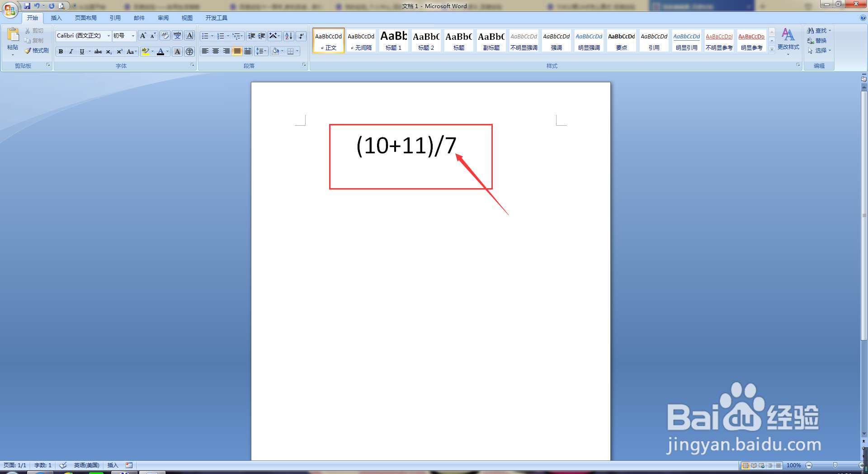Center align the paragraph

click(x=216, y=51)
